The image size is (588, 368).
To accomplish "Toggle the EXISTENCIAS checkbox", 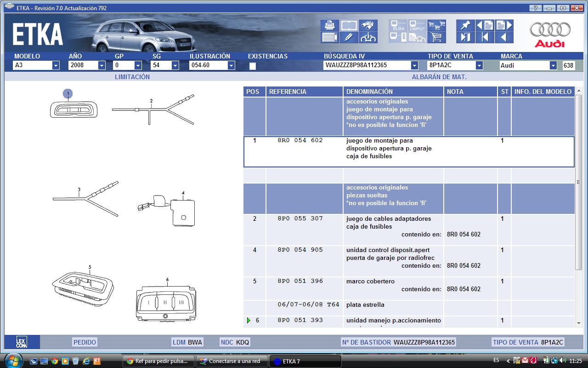I will tap(252, 66).
